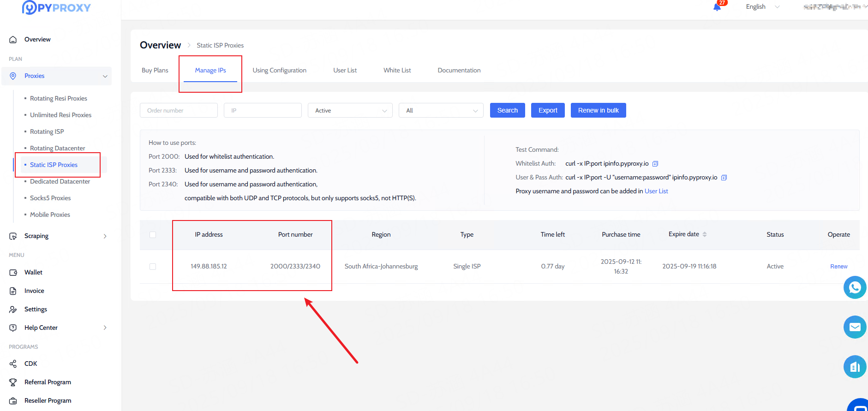This screenshot has height=411, width=868.
Task: Open the All type filter dropdown
Action: 441,110
